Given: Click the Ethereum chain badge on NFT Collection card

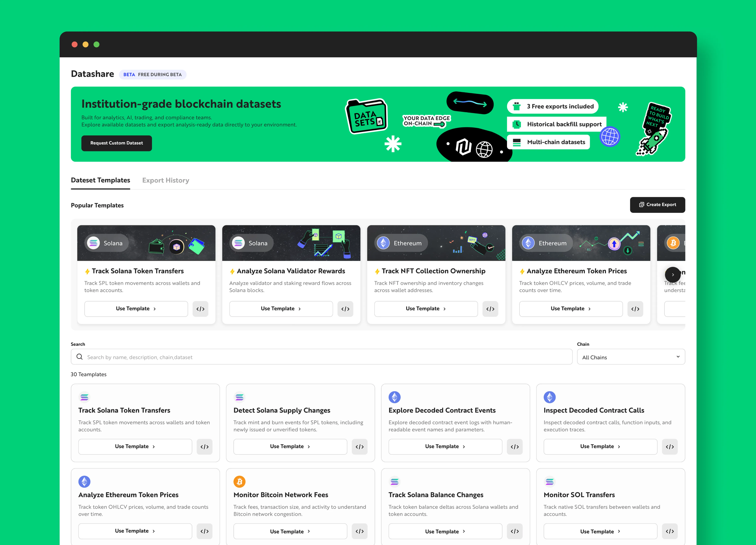Looking at the screenshot, I should pos(401,243).
